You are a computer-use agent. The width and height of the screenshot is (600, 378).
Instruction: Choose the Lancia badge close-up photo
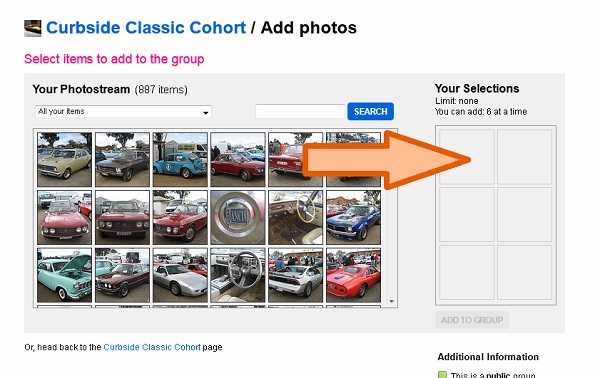(238, 217)
